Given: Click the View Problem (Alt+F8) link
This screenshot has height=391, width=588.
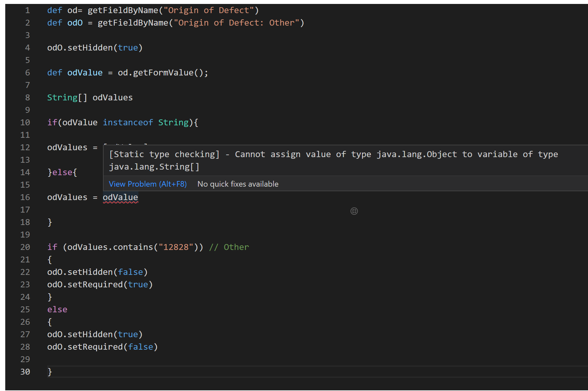Looking at the screenshot, I should (x=148, y=184).
